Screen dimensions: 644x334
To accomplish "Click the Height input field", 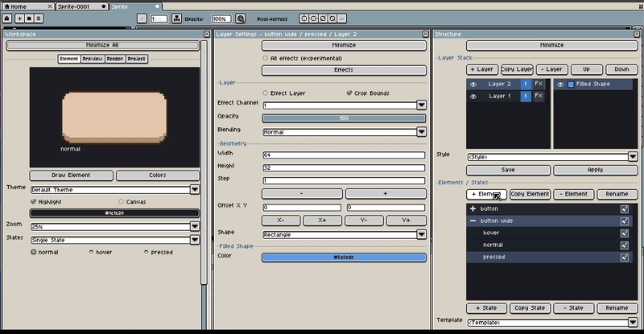I will click(344, 167).
